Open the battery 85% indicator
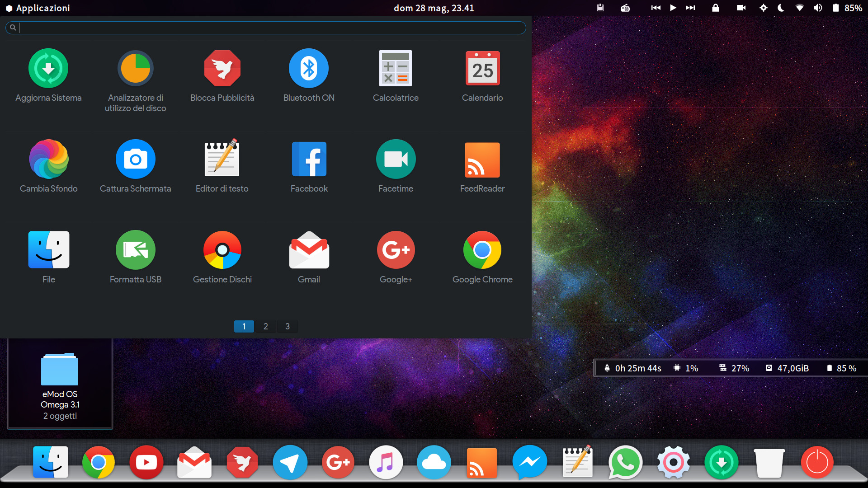This screenshot has height=488, width=868. pos(848,8)
